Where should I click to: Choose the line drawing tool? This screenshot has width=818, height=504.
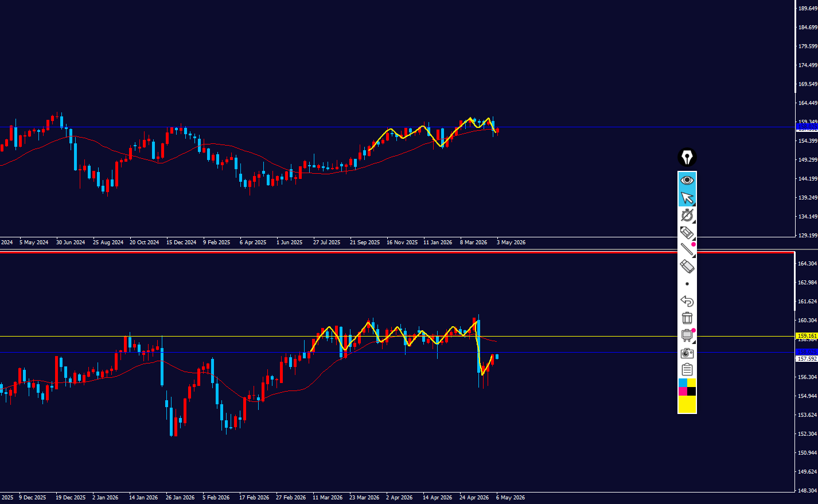[687, 249]
